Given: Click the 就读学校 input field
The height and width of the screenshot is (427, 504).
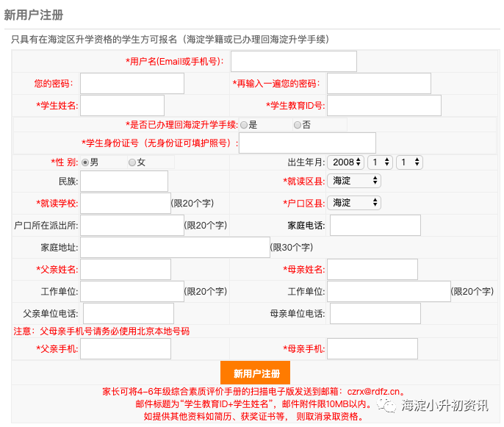Looking at the screenshot, I should (126, 203).
